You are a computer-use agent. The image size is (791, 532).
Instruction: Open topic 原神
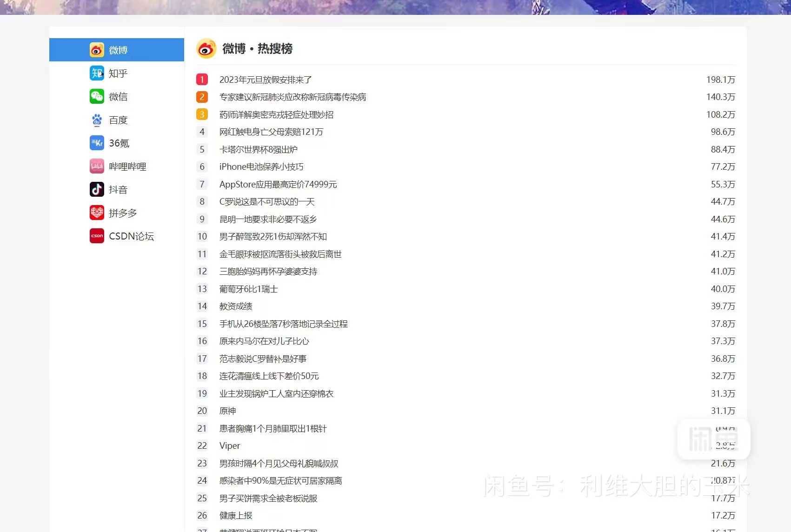(x=227, y=411)
